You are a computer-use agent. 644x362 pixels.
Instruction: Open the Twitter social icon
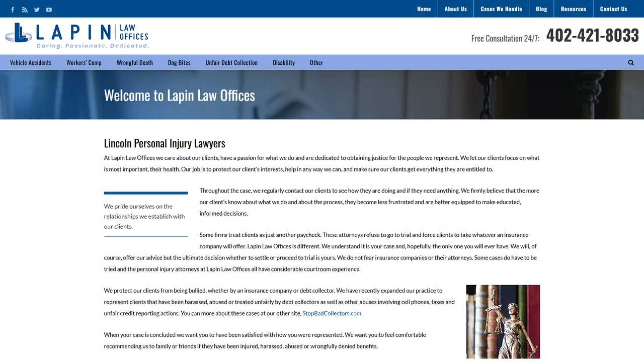(37, 10)
